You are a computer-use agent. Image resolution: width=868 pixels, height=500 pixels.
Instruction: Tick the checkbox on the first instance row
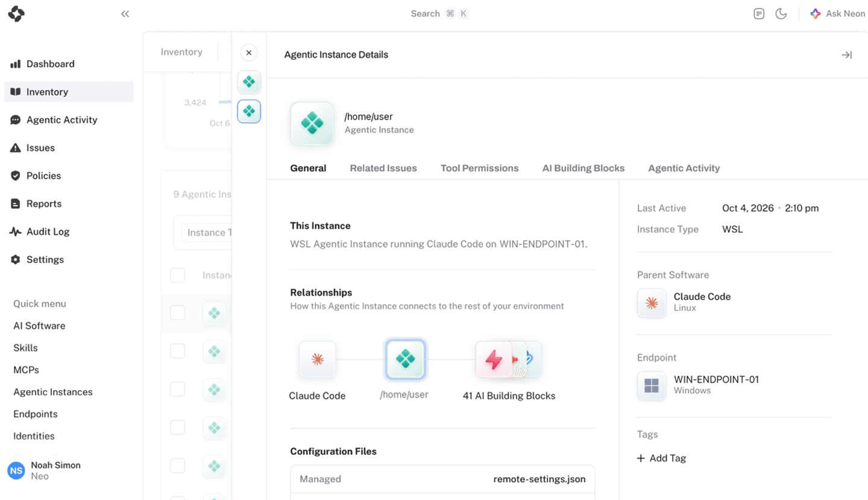(177, 312)
